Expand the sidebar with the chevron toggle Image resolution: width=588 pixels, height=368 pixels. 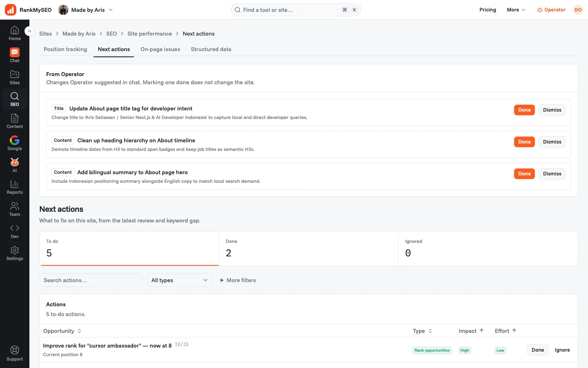point(29,31)
